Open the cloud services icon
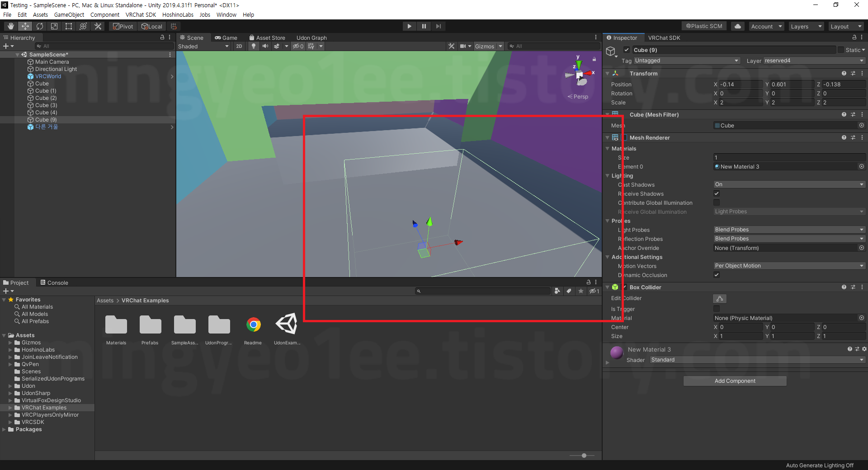The height and width of the screenshot is (470, 868). pos(738,26)
